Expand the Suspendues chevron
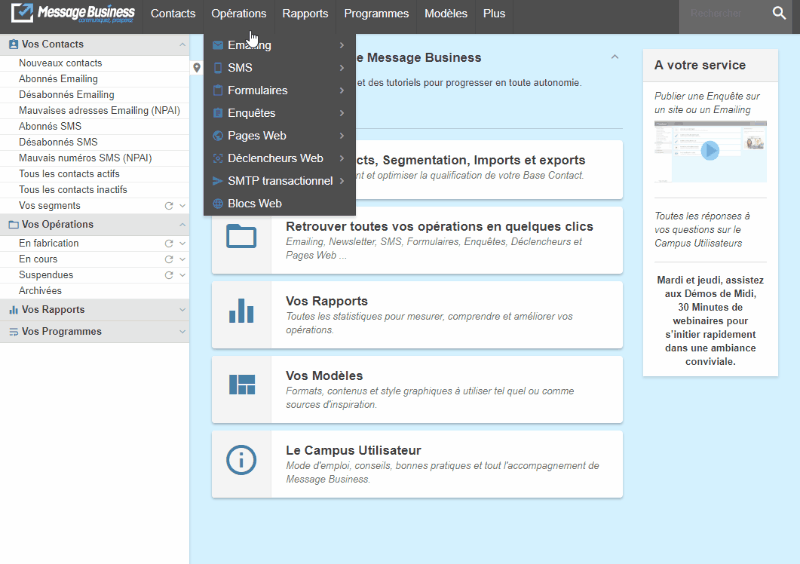Screen dimensions: 800x564 182,275
